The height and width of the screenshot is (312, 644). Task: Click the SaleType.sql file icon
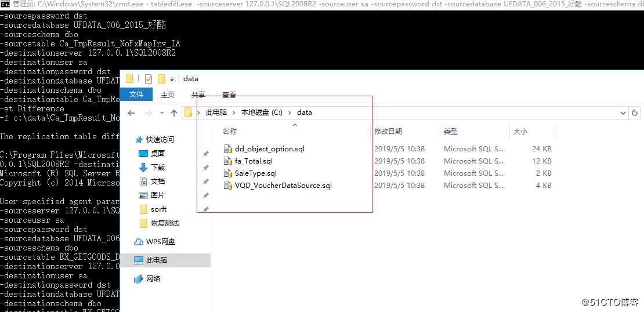click(x=228, y=173)
